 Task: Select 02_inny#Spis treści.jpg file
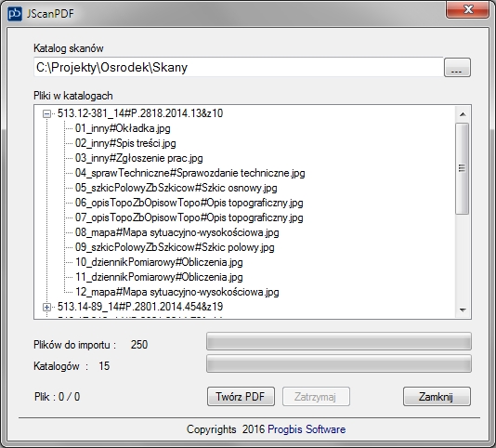[125, 143]
